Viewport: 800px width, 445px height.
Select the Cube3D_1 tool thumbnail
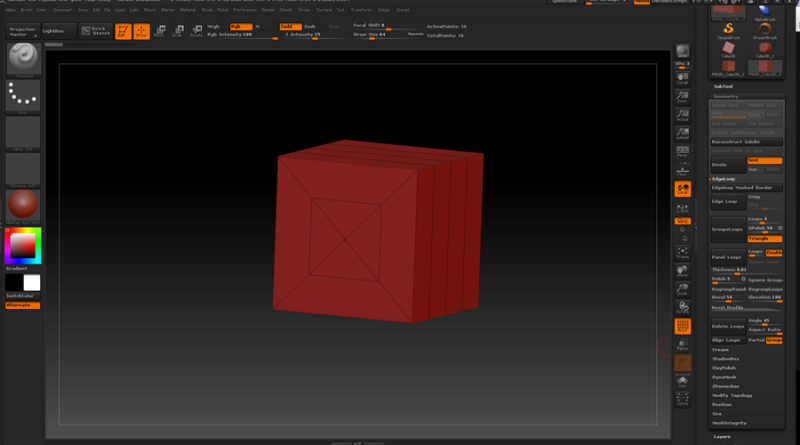[x=765, y=50]
